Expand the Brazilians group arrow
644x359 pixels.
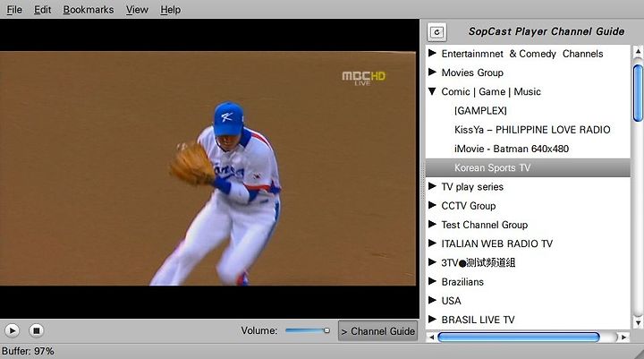pyautogui.click(x=432, y=281)
